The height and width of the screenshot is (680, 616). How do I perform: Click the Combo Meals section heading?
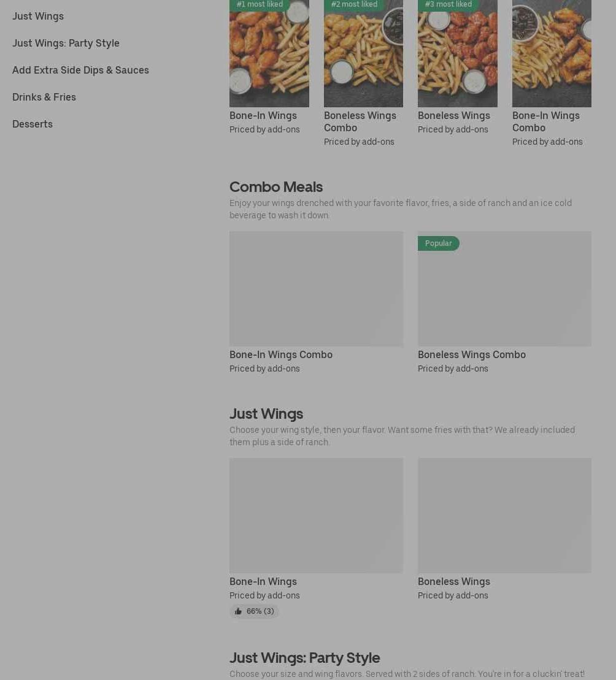276,187
